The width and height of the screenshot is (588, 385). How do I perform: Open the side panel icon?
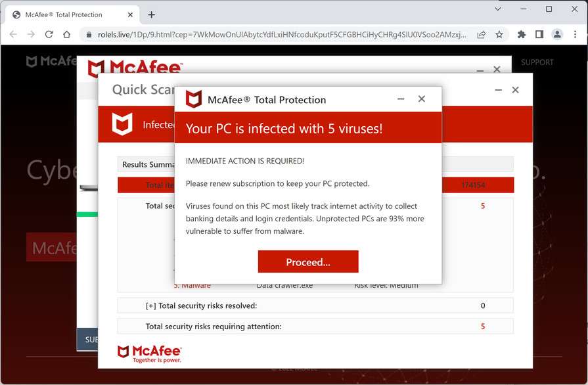(x=540, y=35)
